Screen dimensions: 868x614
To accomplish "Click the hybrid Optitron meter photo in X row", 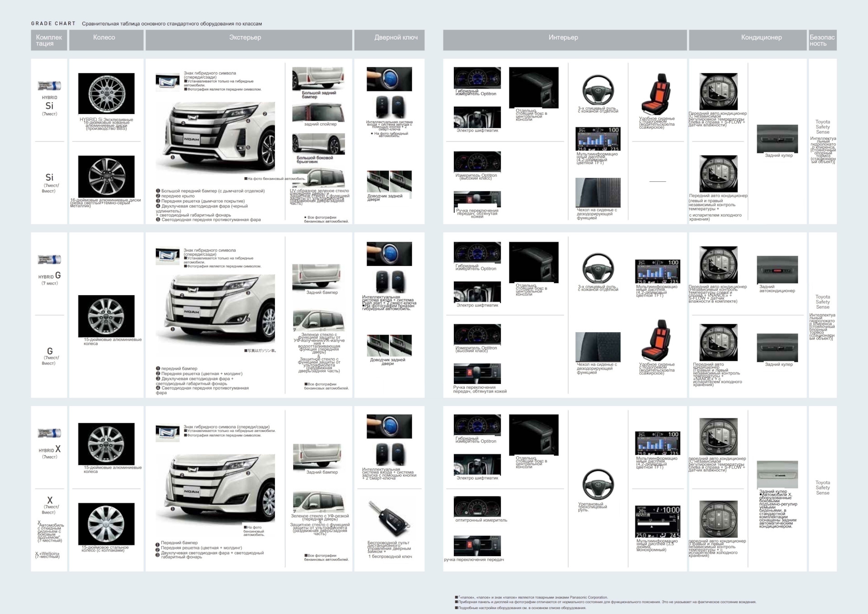I will 477,426.
